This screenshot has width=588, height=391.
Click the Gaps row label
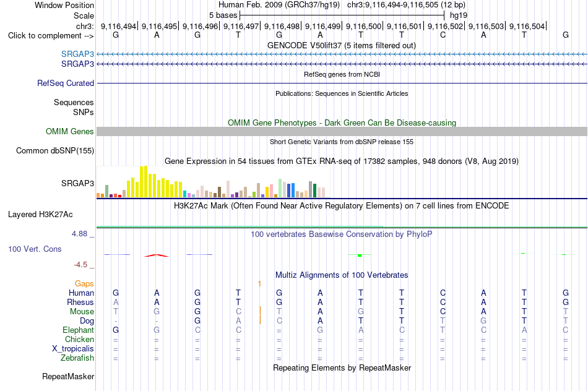(84, 284)
